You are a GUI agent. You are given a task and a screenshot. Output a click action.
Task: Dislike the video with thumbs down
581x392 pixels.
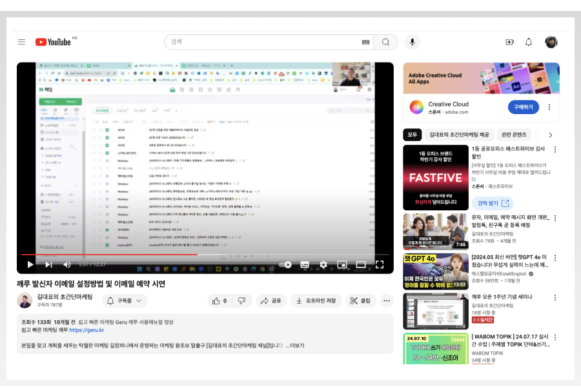point(241,300)
